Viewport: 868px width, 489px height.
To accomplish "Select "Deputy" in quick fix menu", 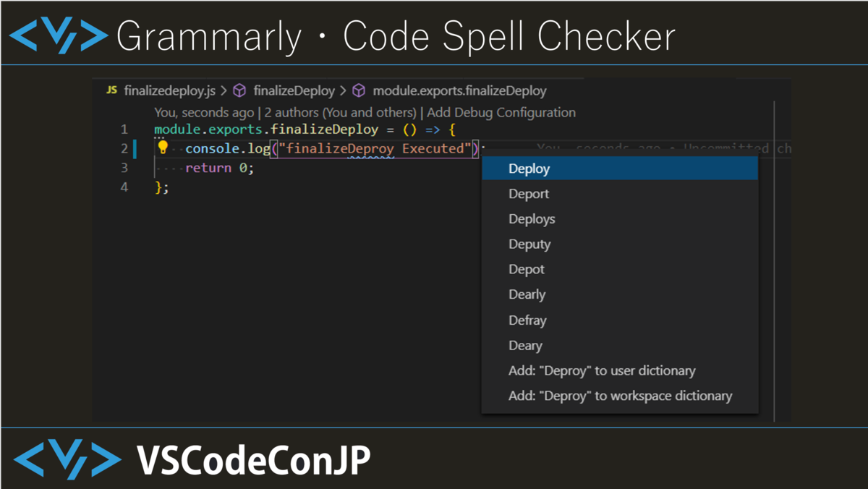I will click(x=620, y=244).
